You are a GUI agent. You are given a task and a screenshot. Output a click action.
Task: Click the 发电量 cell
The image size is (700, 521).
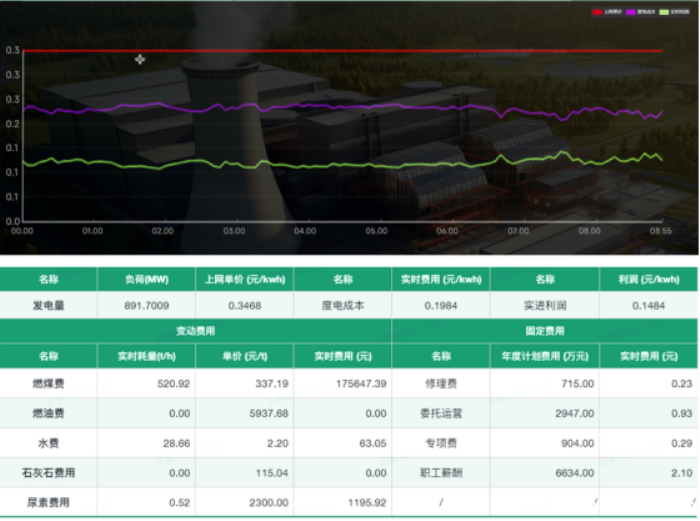coord(48,305)
